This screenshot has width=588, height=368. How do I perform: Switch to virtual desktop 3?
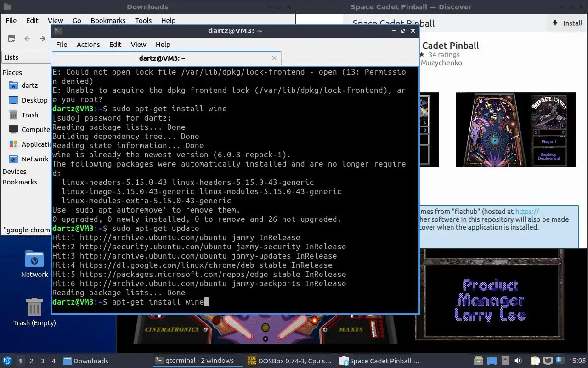click(43, 361)
